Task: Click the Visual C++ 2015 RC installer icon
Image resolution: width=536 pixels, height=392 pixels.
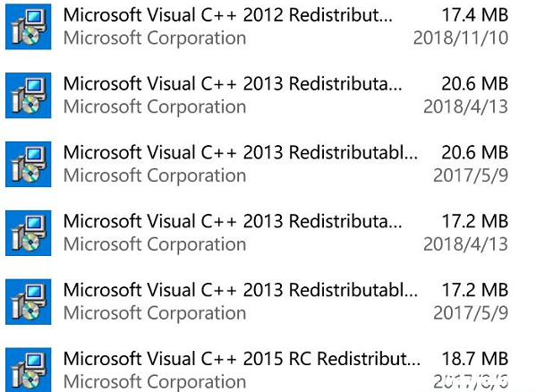Action: tap(29, 371)
